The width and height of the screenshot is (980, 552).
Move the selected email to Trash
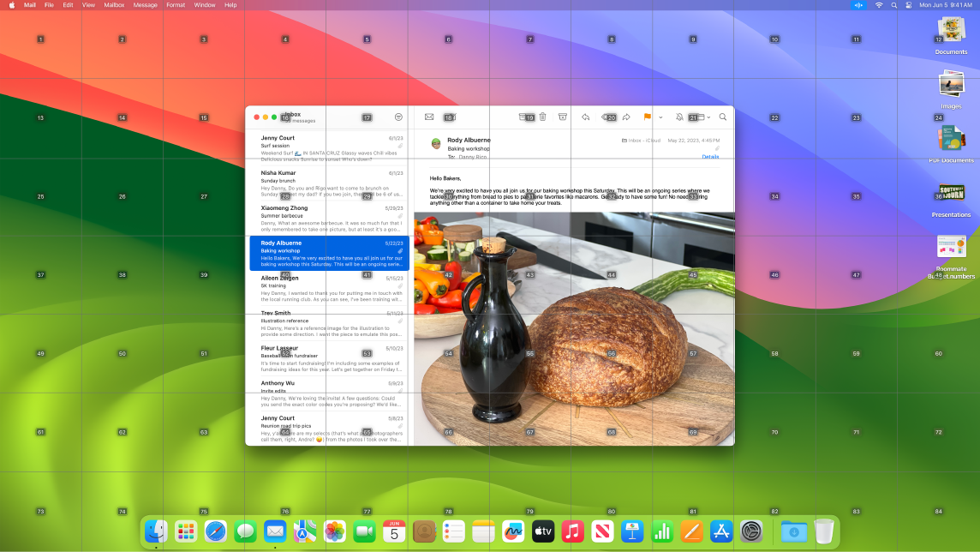[542, 117]
